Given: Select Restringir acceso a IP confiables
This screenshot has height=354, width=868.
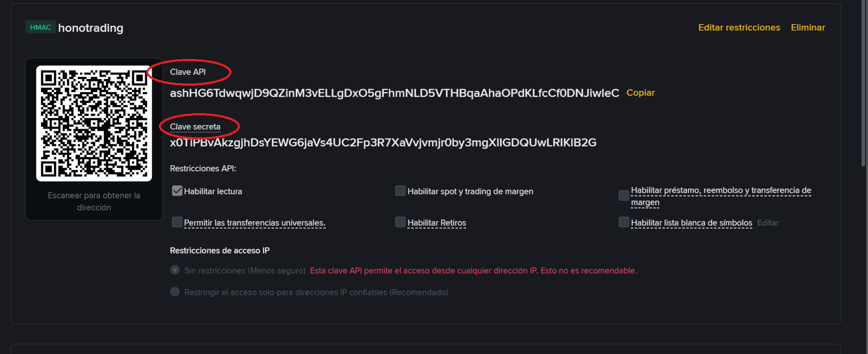Looking at the screenshot, I should (x=175, y=292).
